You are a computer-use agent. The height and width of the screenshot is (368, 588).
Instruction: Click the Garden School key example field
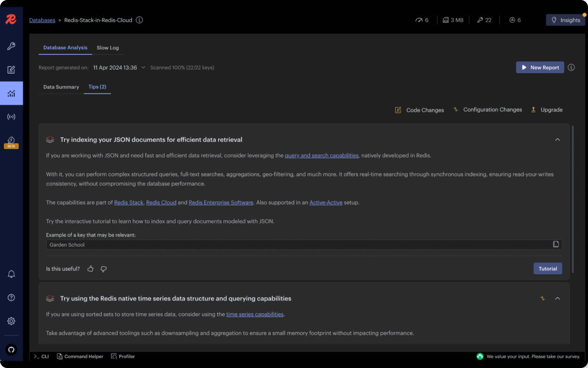(x=304, y=244)
